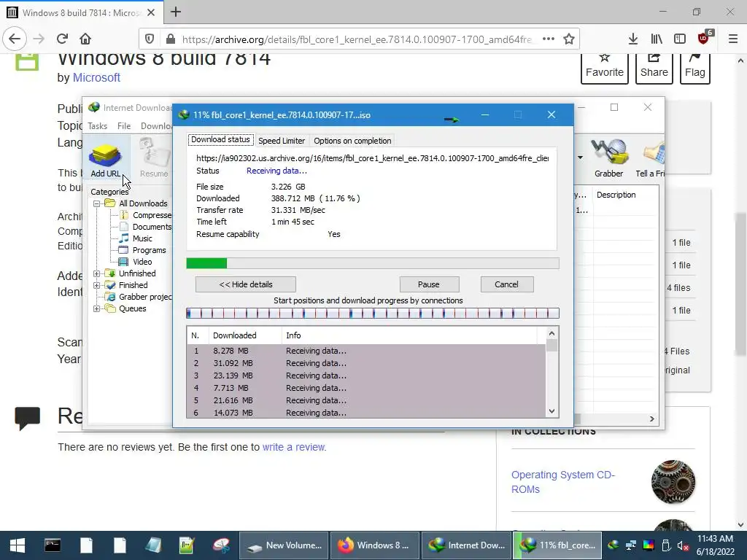The width and height of the screenshot is (747, 560).
Task: Open the Microsoft author link
Action: (x=96, y=77)
